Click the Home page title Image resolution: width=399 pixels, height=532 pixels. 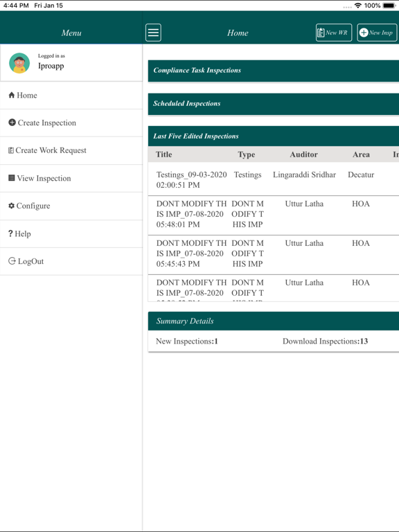(238, 33)
